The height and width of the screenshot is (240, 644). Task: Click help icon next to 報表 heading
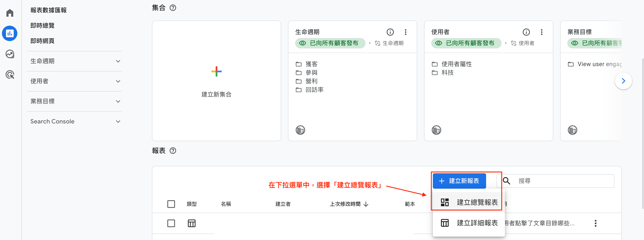173,151
